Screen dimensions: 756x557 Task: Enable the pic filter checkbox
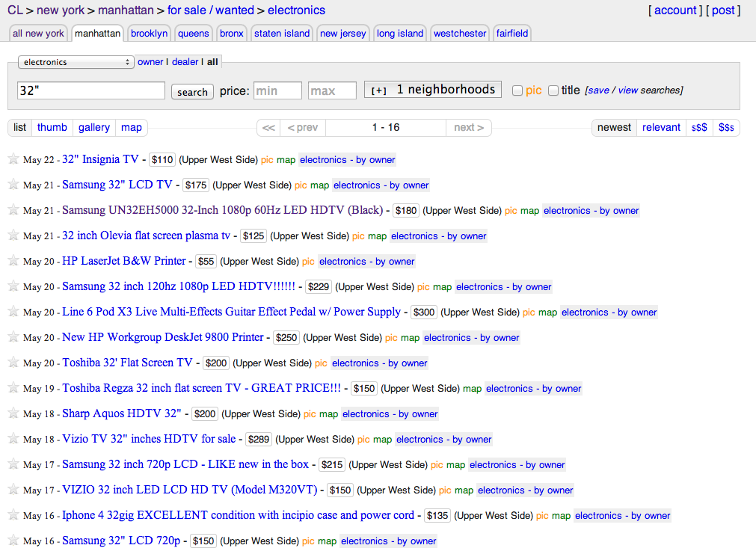tap(517, 90)
